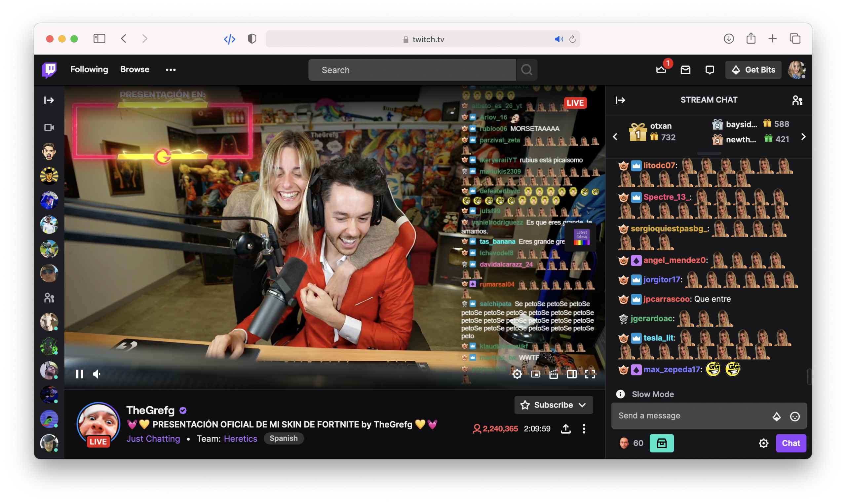Open the video player settings gear
The image size is (846, 504).
[517, 374]
